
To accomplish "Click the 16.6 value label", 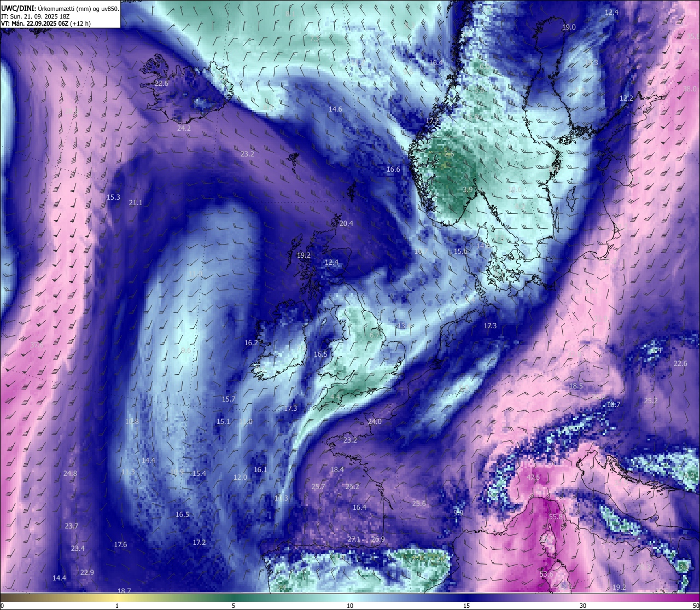I will tap(393, 169).
